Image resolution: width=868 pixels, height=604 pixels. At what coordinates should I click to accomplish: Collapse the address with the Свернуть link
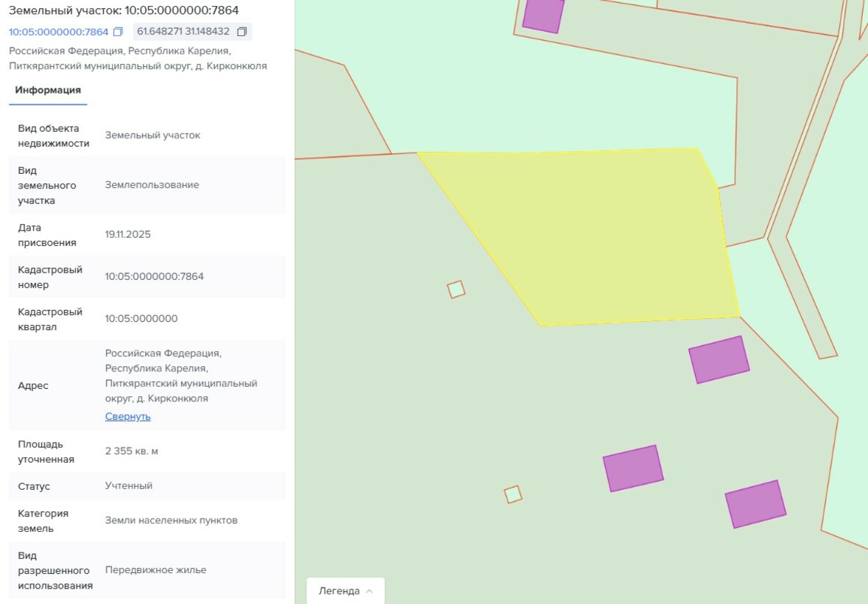[x=127, y=416]
